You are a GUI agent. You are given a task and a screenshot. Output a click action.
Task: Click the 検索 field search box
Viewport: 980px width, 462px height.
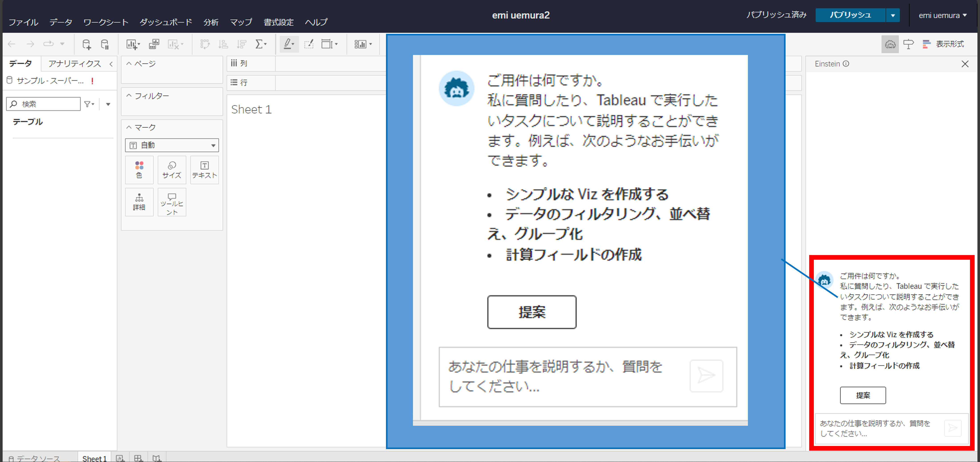pos(43,104)
